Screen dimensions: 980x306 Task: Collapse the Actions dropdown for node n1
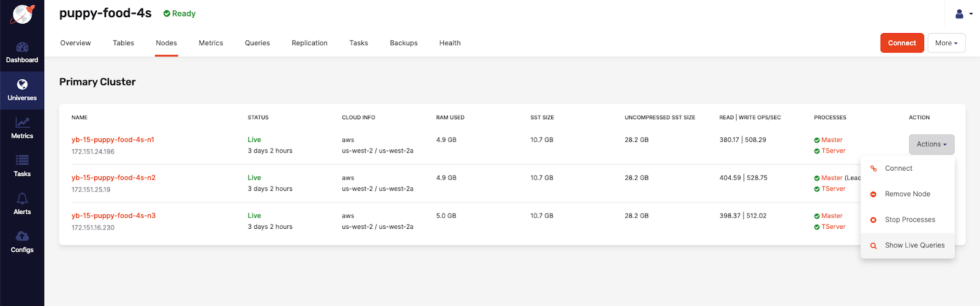(x=931, y=144)
